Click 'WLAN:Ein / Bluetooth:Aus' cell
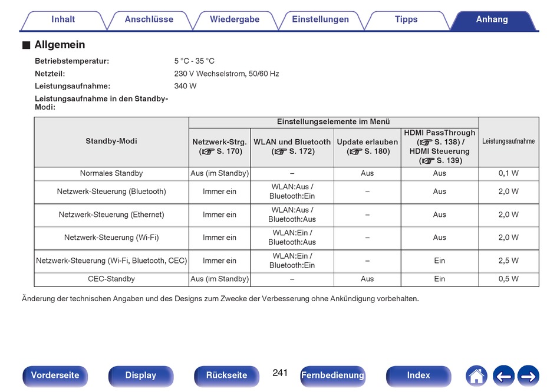Image resolution: width=560 pixels, height=392 pixels. coord(292,238)
